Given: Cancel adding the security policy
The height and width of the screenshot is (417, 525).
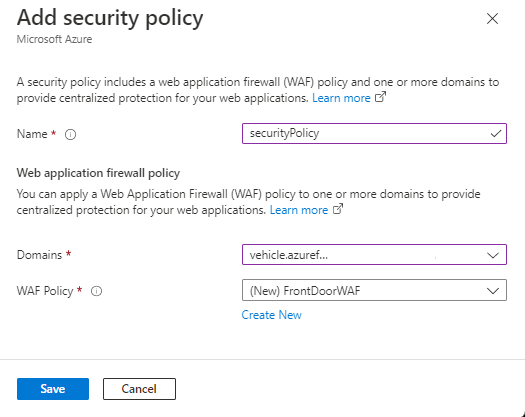Looking at the screenshot, I should point(139,389).
